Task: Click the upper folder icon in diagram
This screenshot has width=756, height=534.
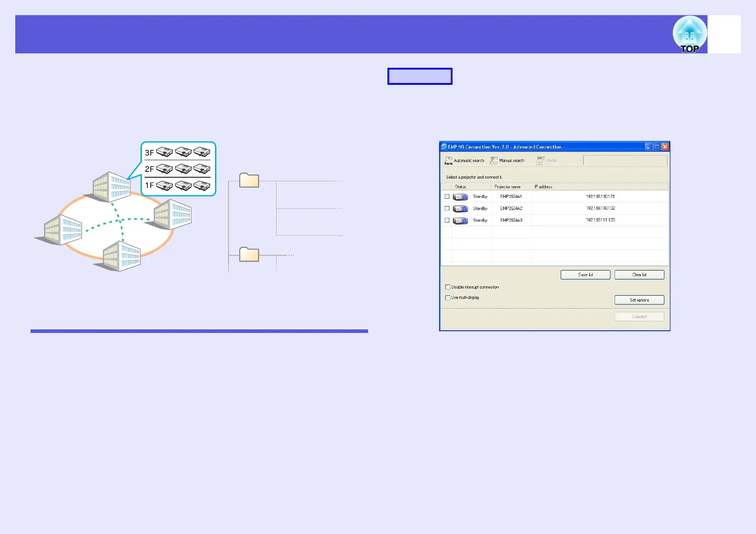Action: (249, 180)
